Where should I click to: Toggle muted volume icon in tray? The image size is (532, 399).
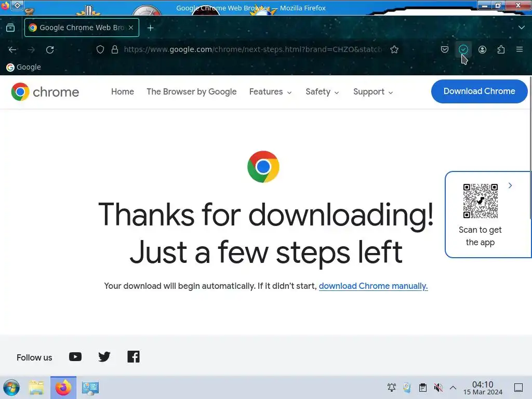pyautogui.click(x=438, y=388)
